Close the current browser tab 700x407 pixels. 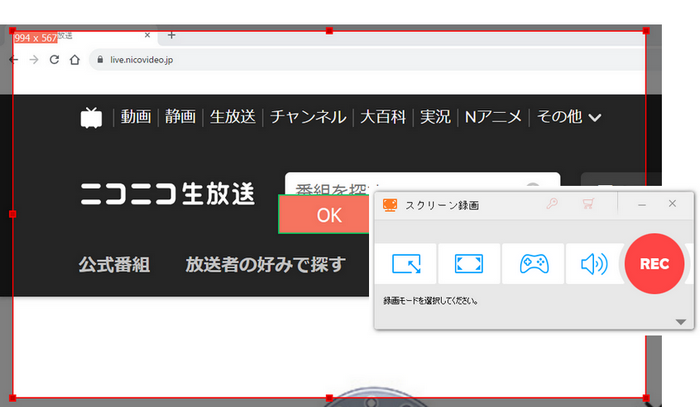tap(147, 35)
